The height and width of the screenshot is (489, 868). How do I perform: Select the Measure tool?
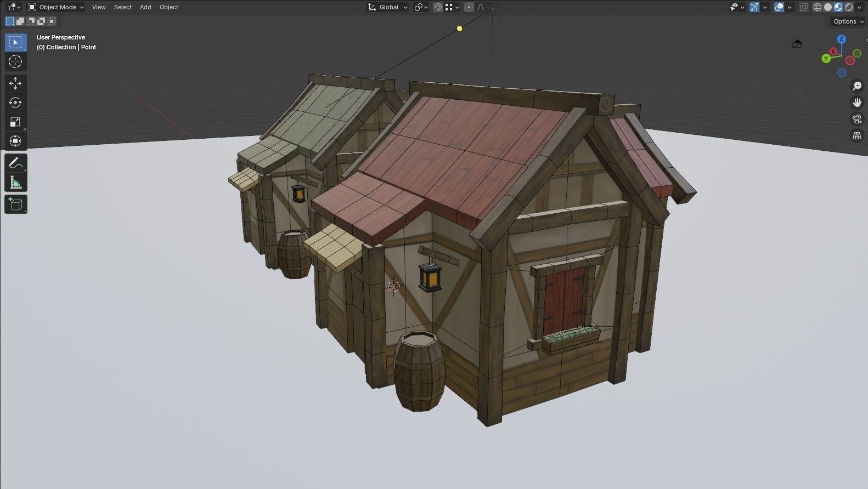coord(15,182)
